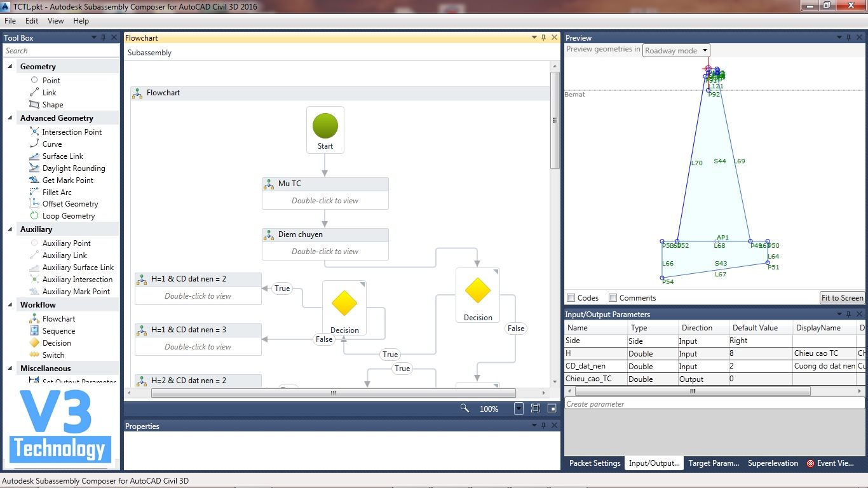Screen dimensions: 868x488
Task: Click the flowchart horizontal scrollbar thumb
Action: [333, 393]
